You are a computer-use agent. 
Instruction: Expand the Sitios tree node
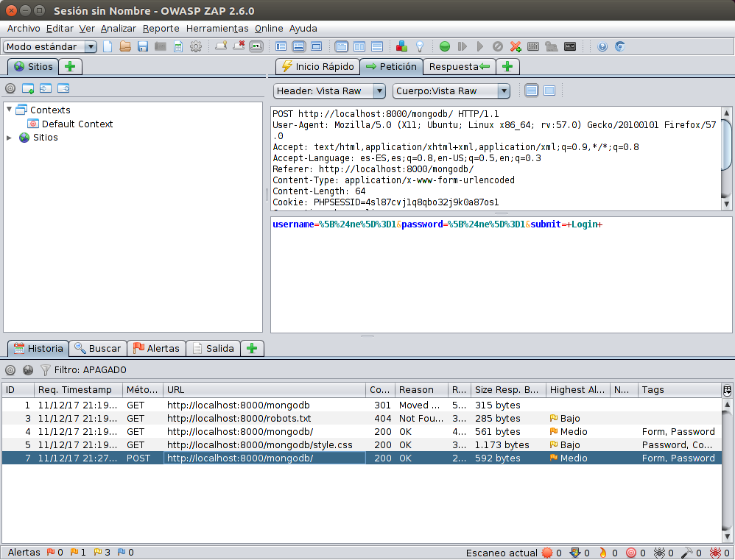tap(10, 137)
